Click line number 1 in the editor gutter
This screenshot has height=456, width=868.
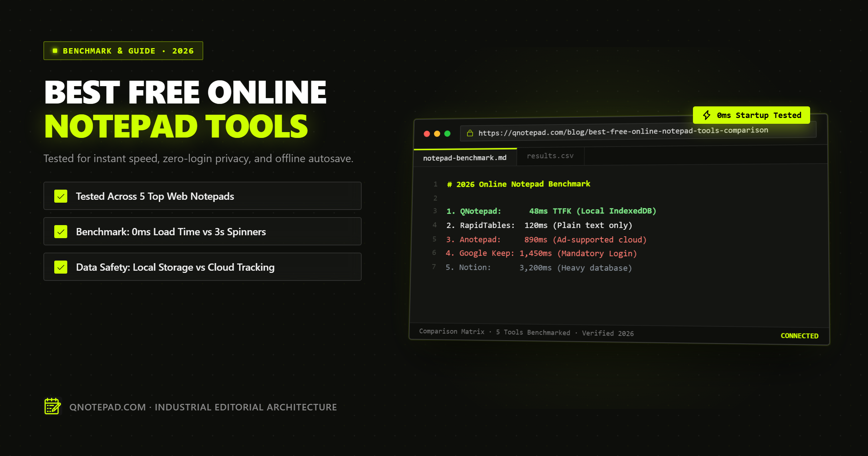435,184
